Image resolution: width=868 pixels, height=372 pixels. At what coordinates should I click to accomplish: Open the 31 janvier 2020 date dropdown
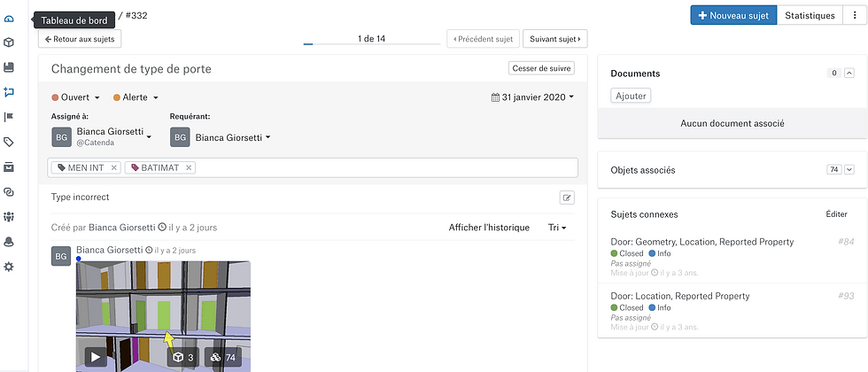(532, 97)
